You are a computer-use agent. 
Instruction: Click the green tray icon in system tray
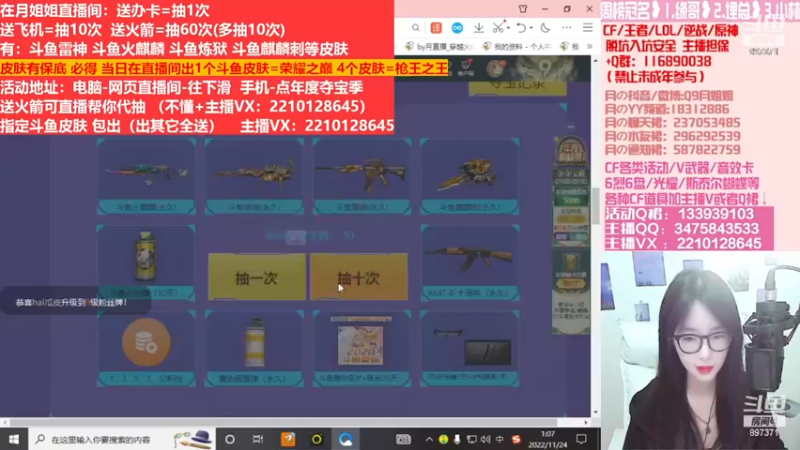pyautogui.click(x=443, y=439)
